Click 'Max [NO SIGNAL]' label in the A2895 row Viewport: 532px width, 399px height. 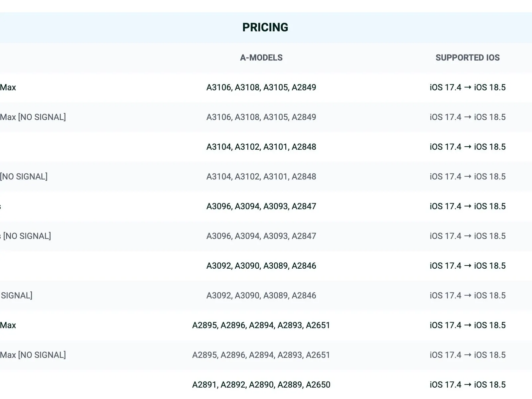tap(33, 355)
